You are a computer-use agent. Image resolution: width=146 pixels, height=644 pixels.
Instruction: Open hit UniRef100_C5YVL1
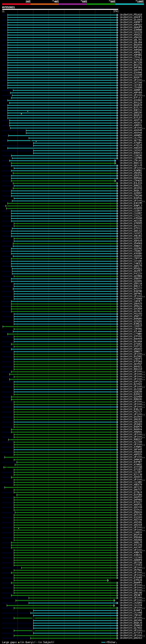pyautogui.click(x=131, y=58)
